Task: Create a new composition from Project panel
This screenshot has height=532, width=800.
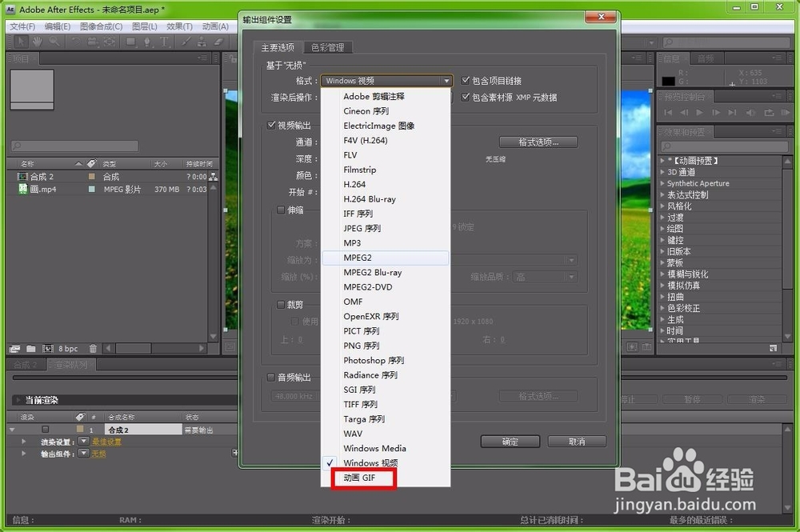Action: click(x=48, y=348)
